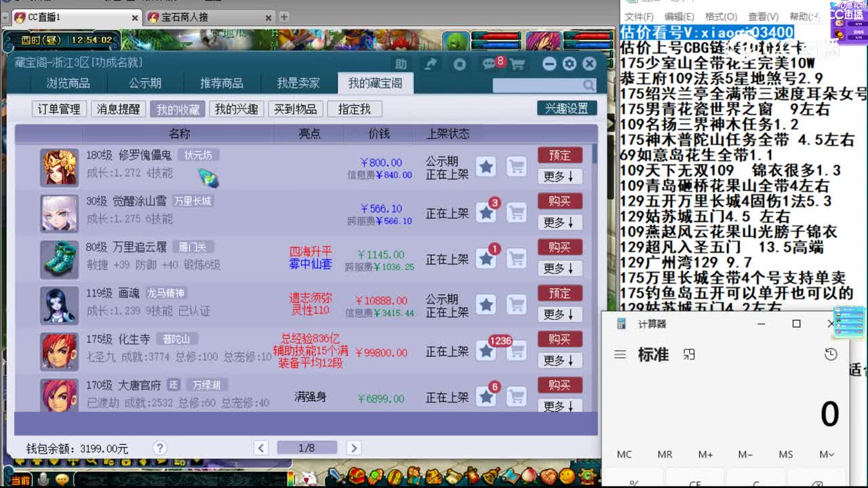Toggle favorite star for 化生寺
This screenshot has width=868, height=488.
486,350
